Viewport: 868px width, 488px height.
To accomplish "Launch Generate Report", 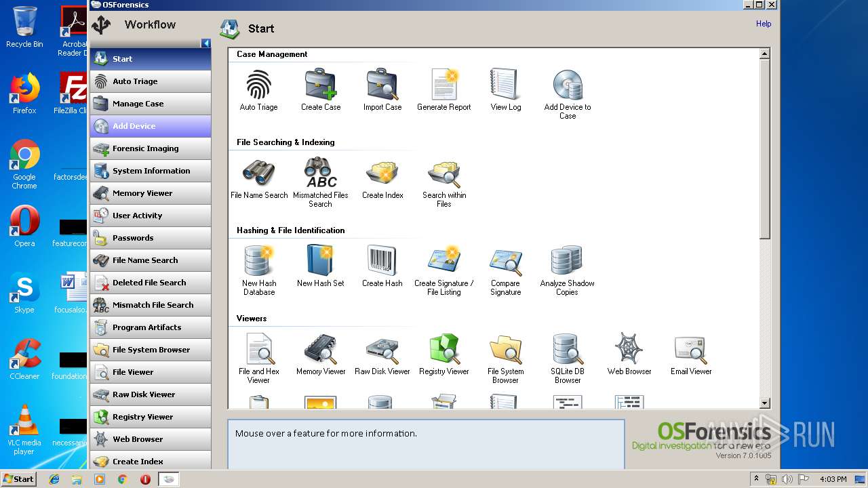I will [x=444, y=85].
